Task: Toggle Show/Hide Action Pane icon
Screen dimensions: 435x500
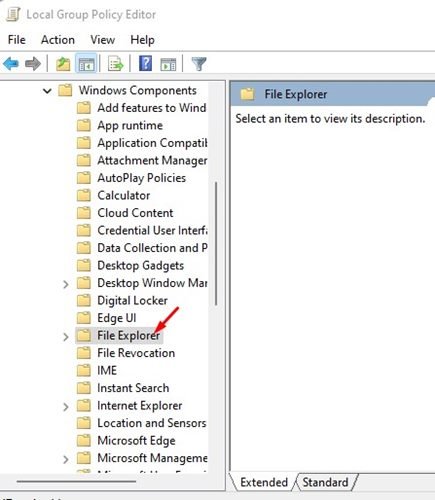Action: click(x=168, y=64)
